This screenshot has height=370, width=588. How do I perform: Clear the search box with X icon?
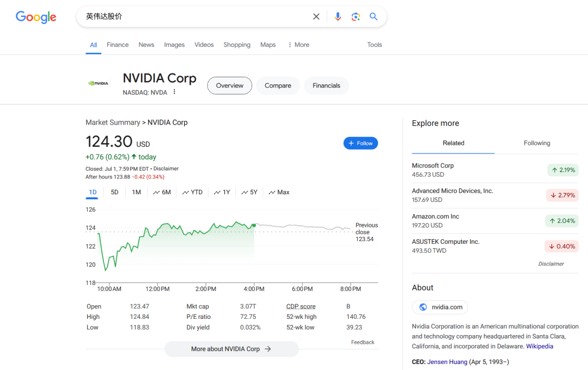point(316,16)
